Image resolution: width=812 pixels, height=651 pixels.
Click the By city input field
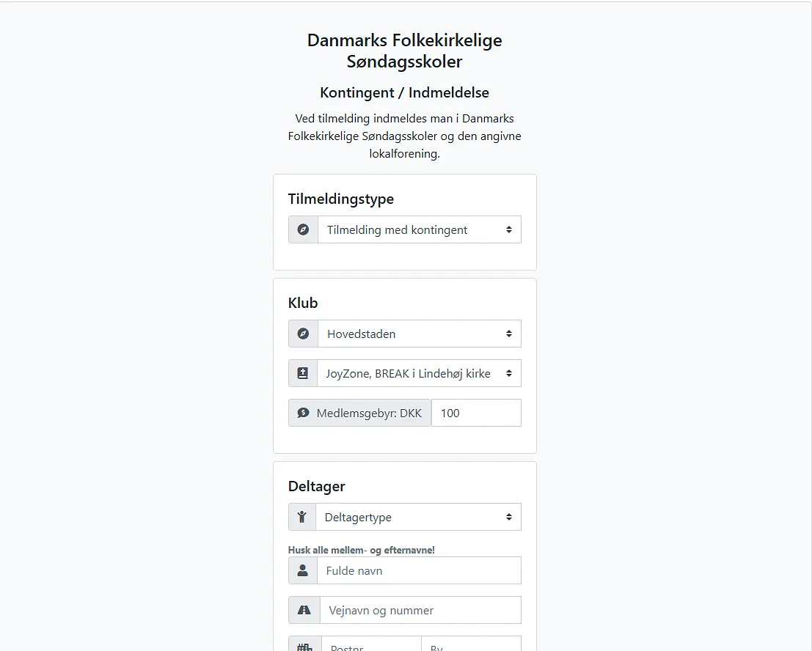(x=471, y=645)
